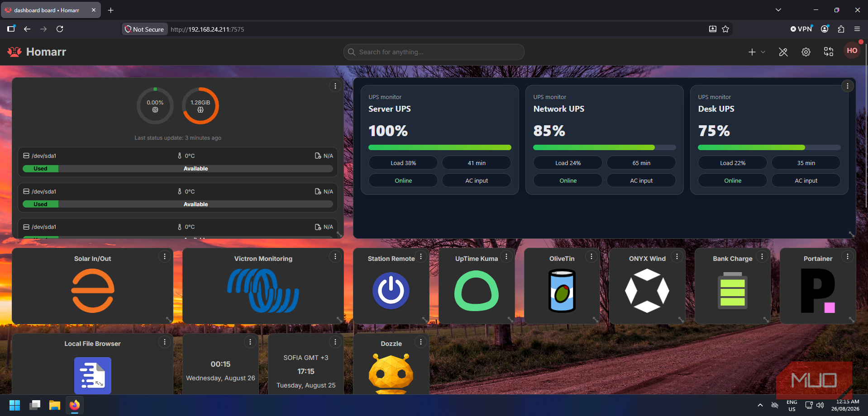
Task: Open the Solar In/Out app icon
Action: click(x=93, y=291)
